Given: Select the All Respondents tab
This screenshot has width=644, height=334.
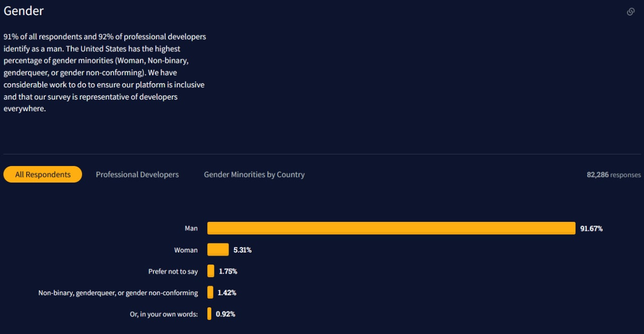Looking at the screenshot, I should click(43, 175).
